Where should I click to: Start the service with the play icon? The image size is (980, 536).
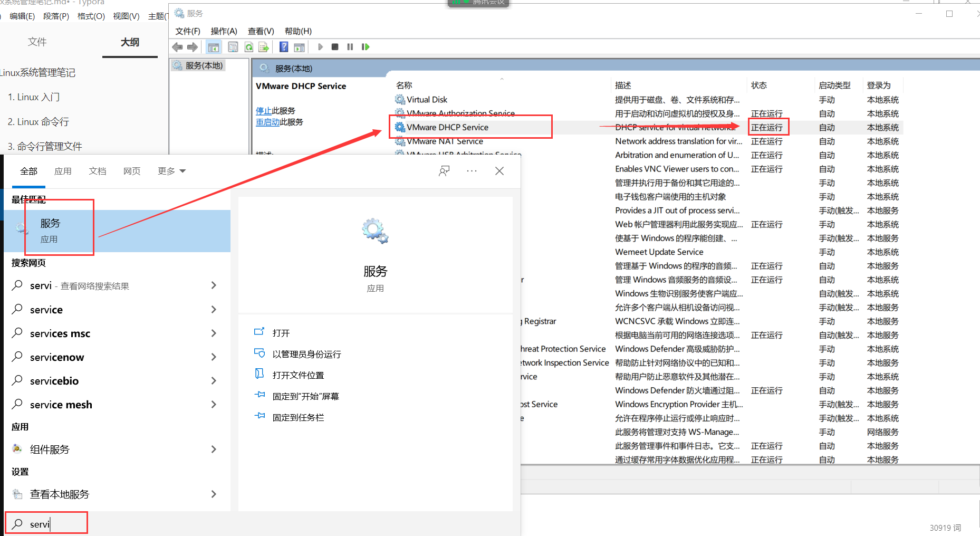[321, 47]
